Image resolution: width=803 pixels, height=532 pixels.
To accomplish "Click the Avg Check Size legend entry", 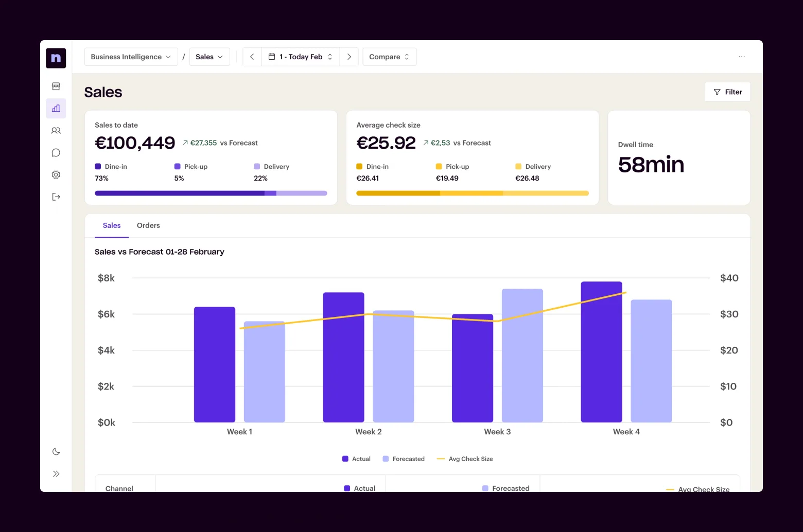I will (x=465, y=459).
